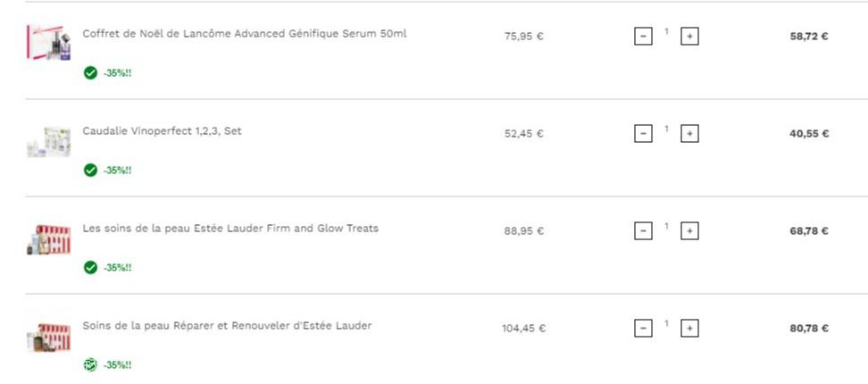The image size is (868, 384).
Task: Increase quantity of Estée Lauder Firm and Glow Treats
Action: click(689, 231)
